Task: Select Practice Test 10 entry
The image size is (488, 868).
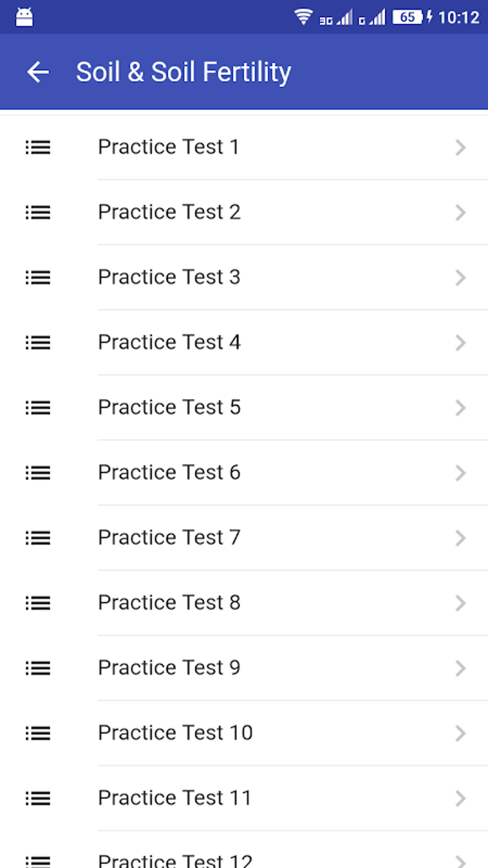Action: [x=175, y=733]
